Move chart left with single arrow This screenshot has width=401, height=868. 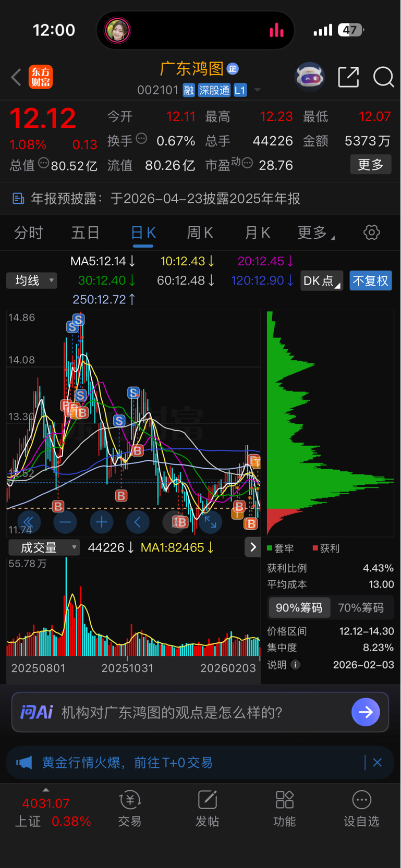tap(138, 522)
